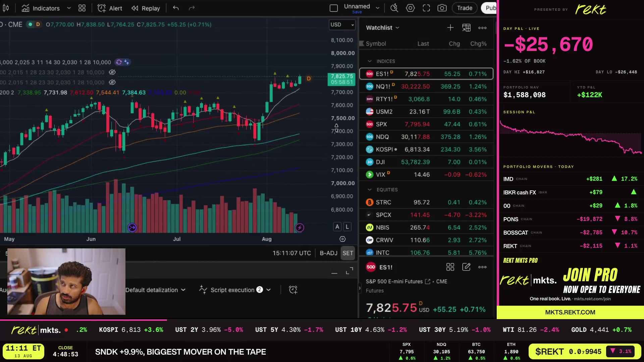Open the ES1! details grid icon
Screen dimensions: 644x362
(x=450, y=267)
